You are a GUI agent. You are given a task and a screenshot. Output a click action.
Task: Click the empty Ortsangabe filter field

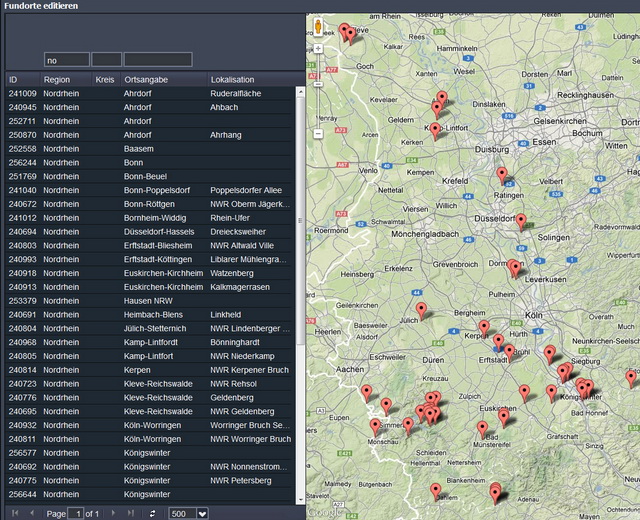157,60
